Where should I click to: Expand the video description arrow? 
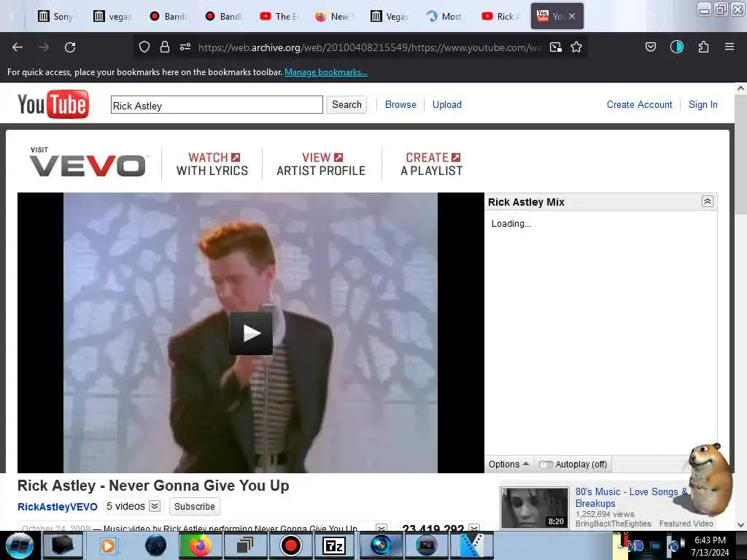(381, 528)
